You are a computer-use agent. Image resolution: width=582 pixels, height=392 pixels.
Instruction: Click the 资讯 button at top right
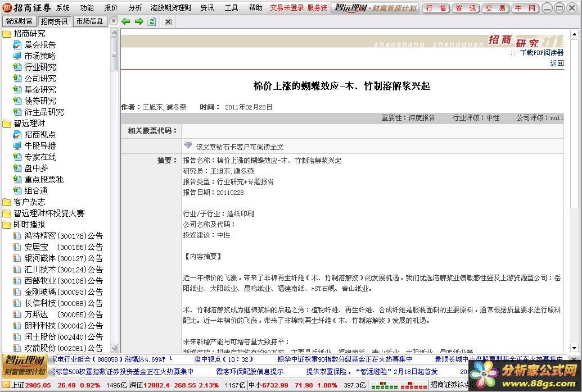click(x=466, y=8)
